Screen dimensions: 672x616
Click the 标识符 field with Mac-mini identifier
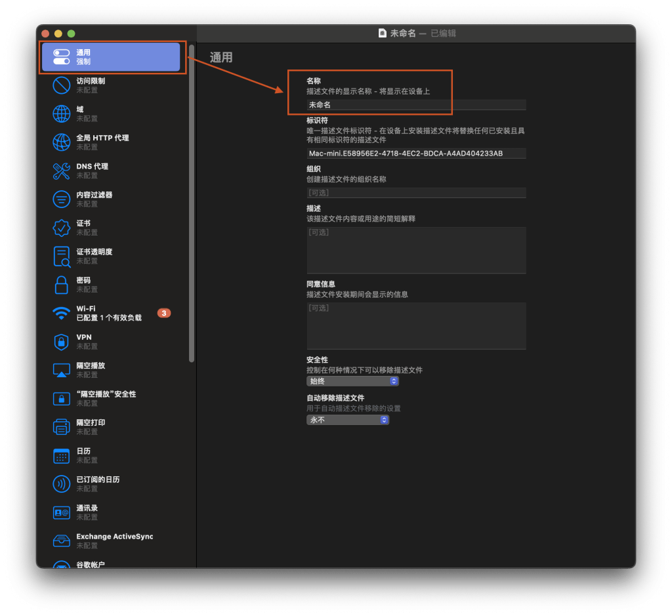tap(416, 154)
